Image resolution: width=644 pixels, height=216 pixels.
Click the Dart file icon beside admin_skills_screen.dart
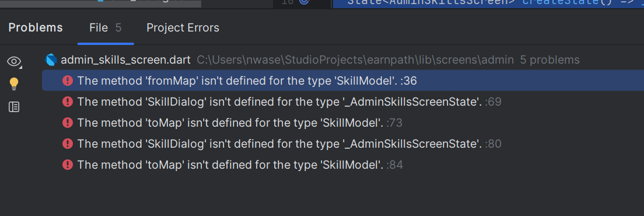51,60
